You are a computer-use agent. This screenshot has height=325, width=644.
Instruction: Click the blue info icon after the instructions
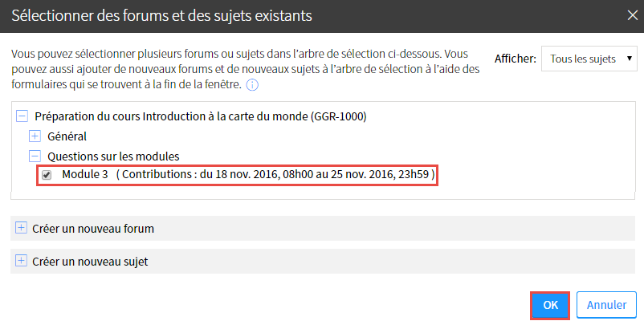pyautogui.click(x=252, y=85)
